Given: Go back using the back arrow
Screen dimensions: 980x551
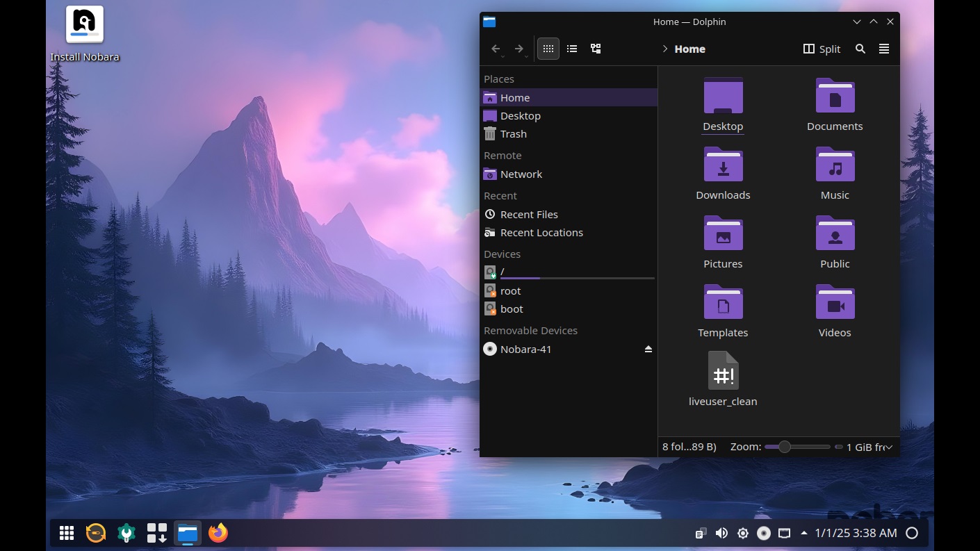Looking at the screenshot, I should coord(496,49).
